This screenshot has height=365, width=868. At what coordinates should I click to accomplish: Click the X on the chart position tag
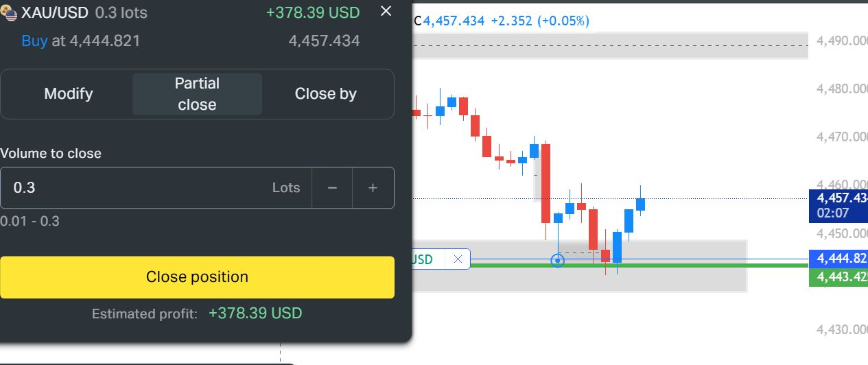(x=458, y=259)
